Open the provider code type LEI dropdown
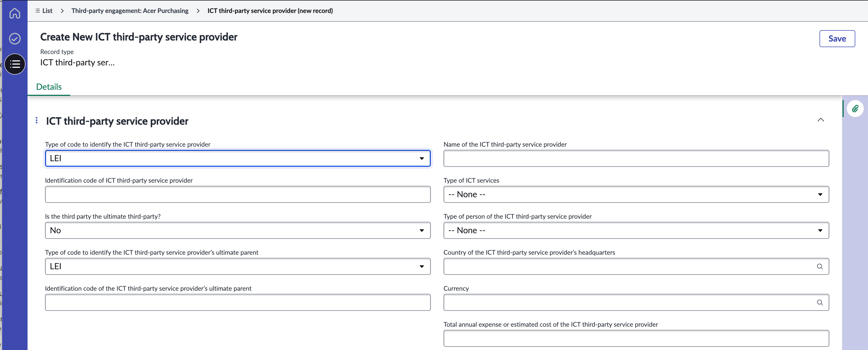The image size is (868, 350). 238,158
